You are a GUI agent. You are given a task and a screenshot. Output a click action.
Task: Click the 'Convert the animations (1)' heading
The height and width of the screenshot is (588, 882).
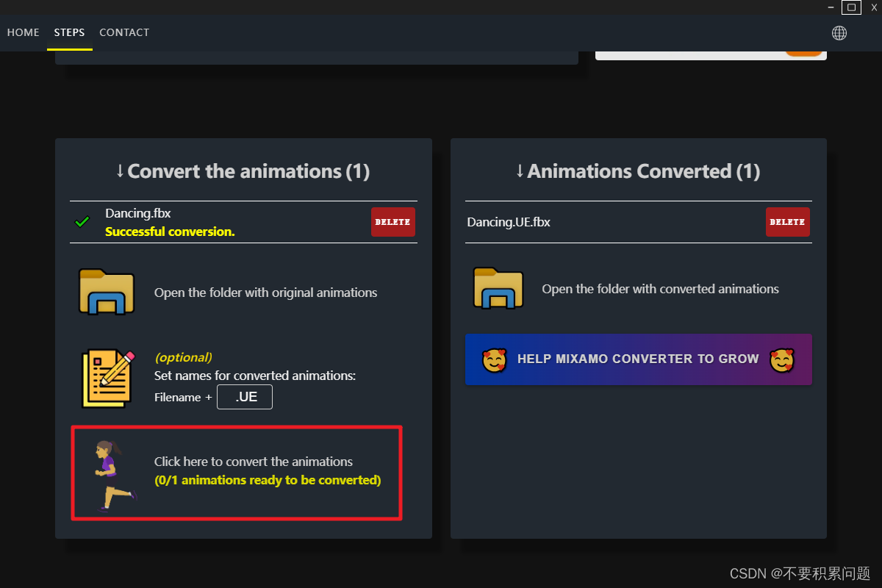coord(243,171)
